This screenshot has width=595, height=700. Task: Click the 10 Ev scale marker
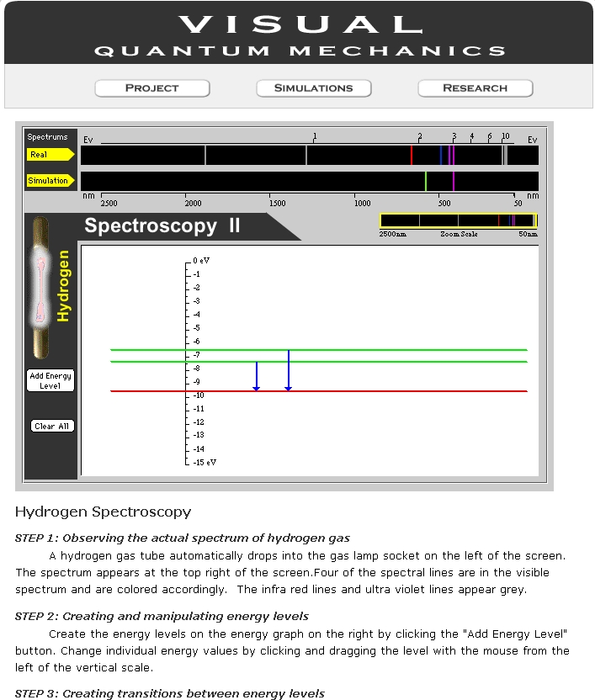(505, 136)
